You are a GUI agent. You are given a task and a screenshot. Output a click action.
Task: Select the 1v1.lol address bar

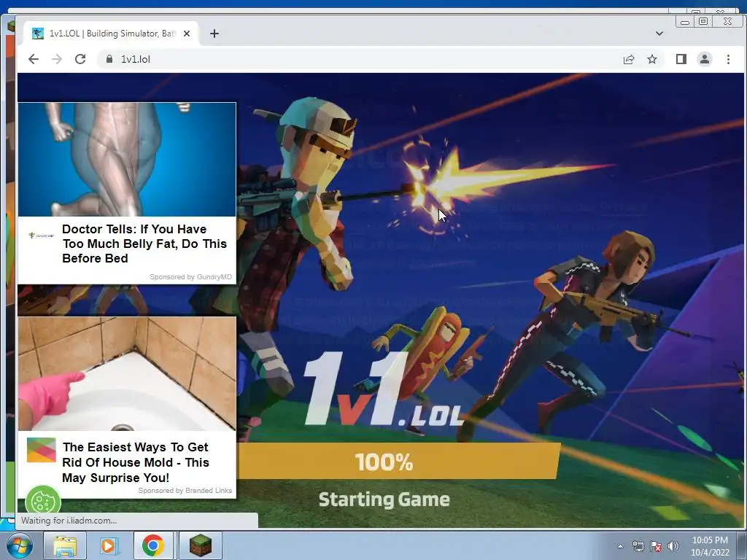pyautogui.click(x=357, y=59)
